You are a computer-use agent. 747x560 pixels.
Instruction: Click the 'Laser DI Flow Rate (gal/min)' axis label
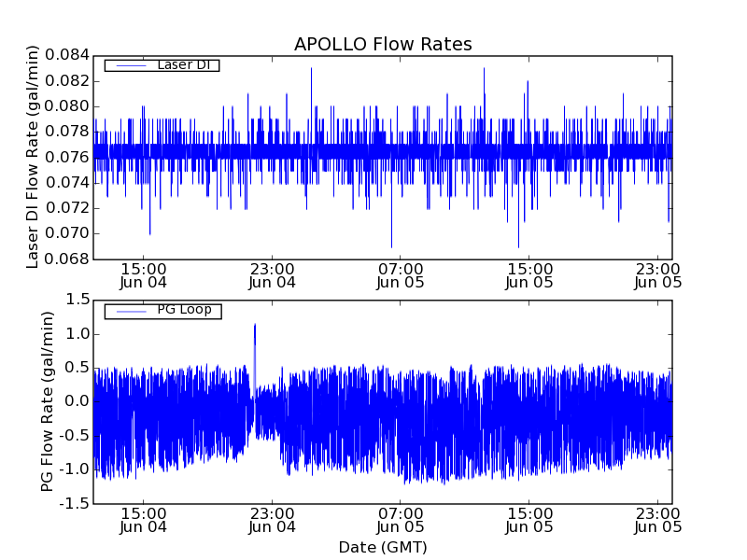[32, 157]
